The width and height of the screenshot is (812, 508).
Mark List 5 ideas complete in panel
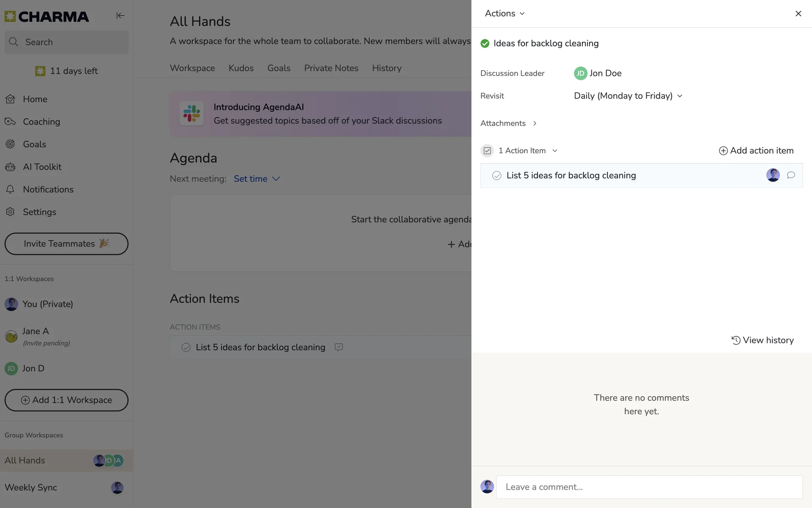[497, 176]
